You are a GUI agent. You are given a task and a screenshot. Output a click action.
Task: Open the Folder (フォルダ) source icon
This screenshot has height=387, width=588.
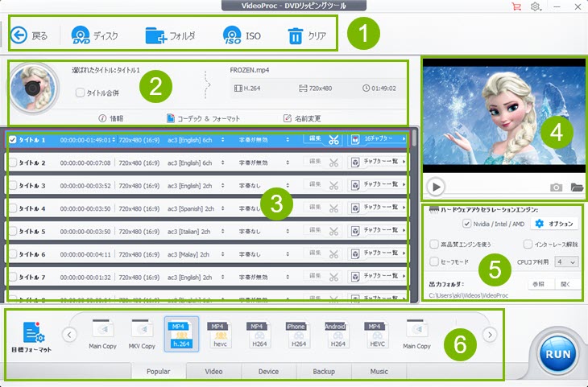click(x=155, y=35)
